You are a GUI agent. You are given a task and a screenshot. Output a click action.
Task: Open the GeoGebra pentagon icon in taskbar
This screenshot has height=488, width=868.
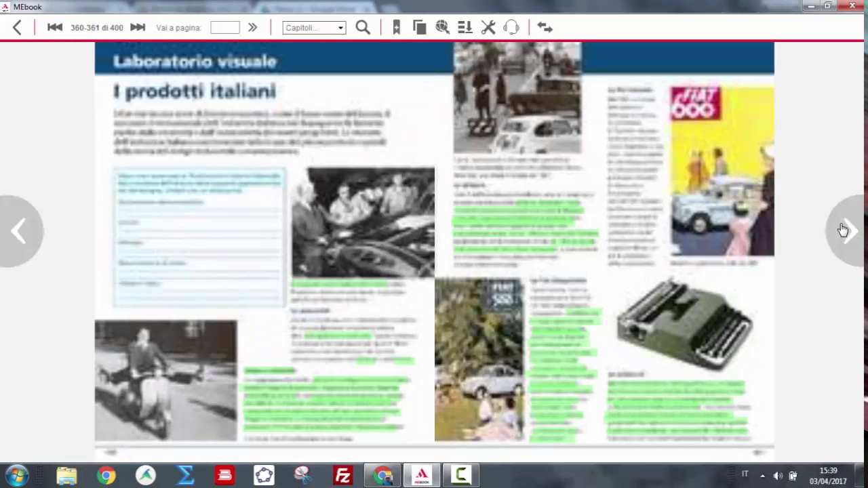[264, 475]
